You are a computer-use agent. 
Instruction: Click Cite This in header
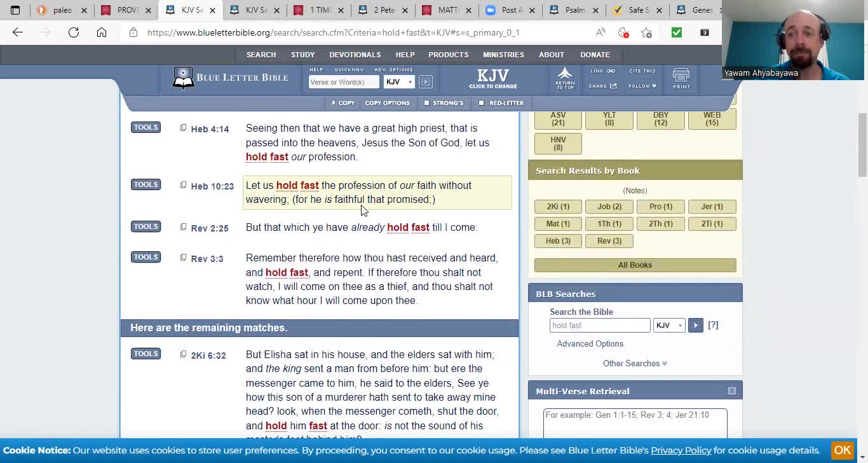(642, 71)
